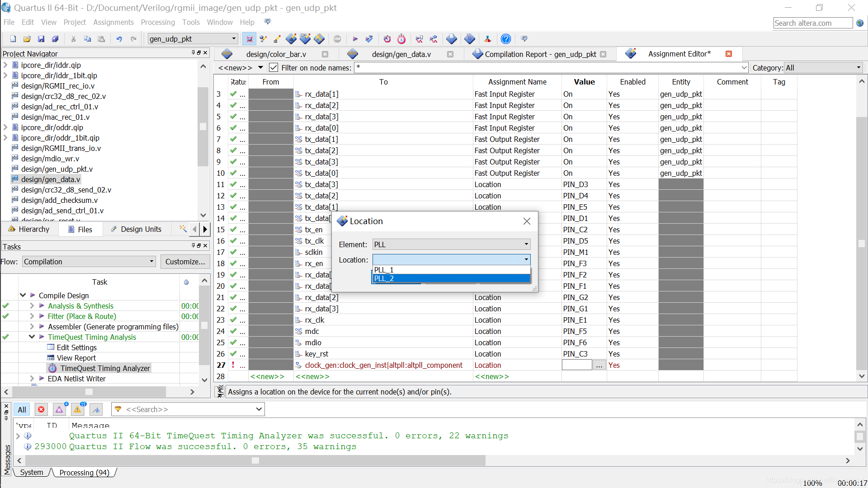
Task: Click the Messages horizontal scrollbar thumb
Action: pos(255,460)
